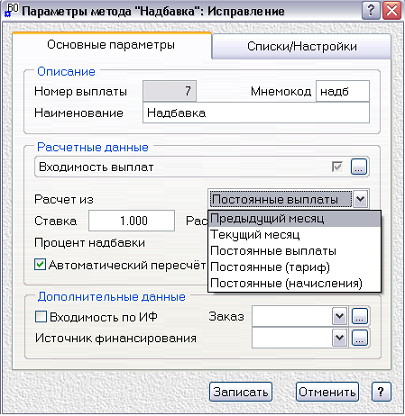Click the Записать button

(x=241, y=392)
